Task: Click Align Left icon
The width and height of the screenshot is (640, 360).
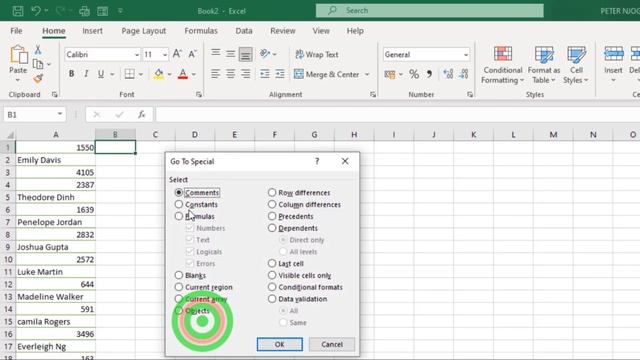Action: tap(216, 74)
